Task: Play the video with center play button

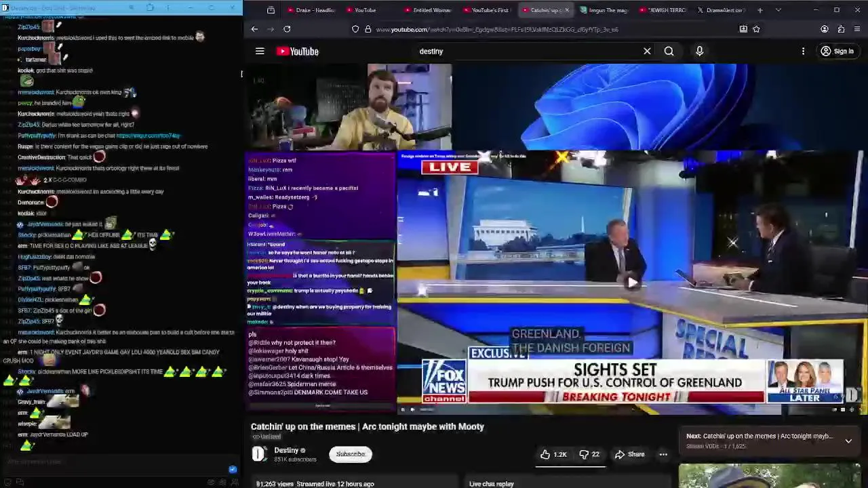Action: tap(631, 283)
